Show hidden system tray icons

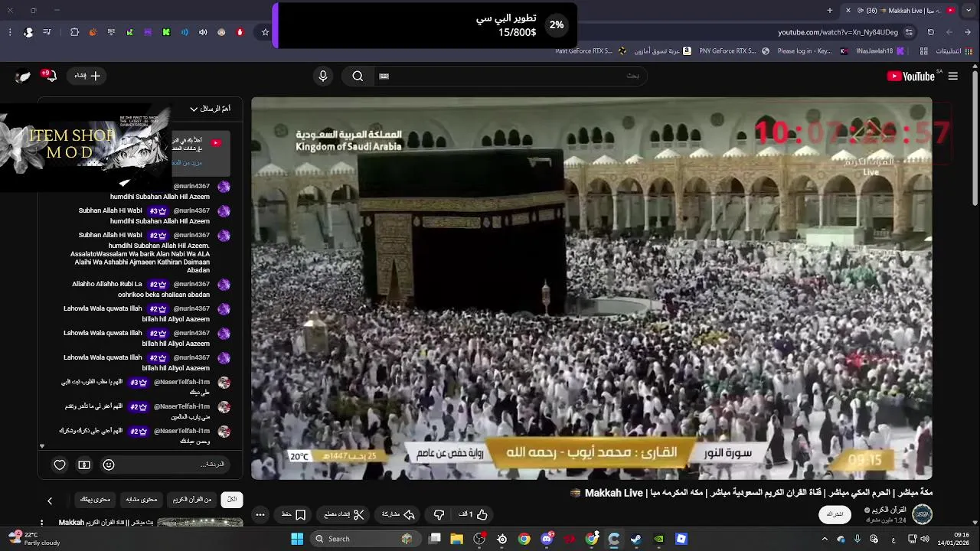[825, 539]
